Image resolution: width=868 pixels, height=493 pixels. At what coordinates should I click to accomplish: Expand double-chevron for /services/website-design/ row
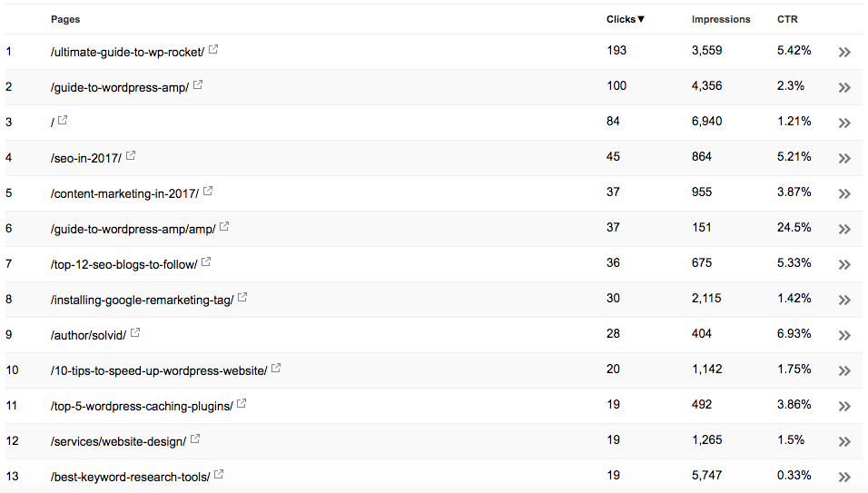pyautogui.click(x=844, y=441)
